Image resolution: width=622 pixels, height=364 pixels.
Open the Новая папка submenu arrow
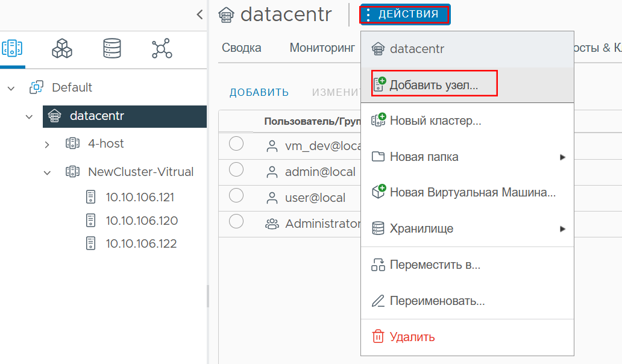pos(562,157)
